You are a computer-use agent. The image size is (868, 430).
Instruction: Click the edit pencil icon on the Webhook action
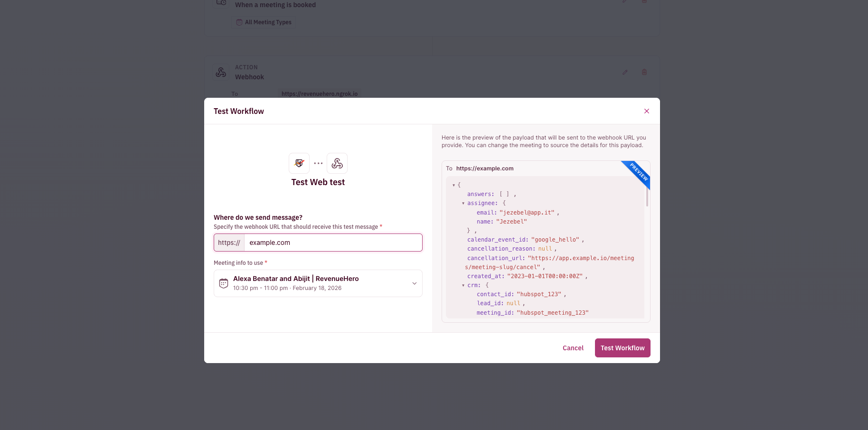pyautogui.click(x=625, y=72)
